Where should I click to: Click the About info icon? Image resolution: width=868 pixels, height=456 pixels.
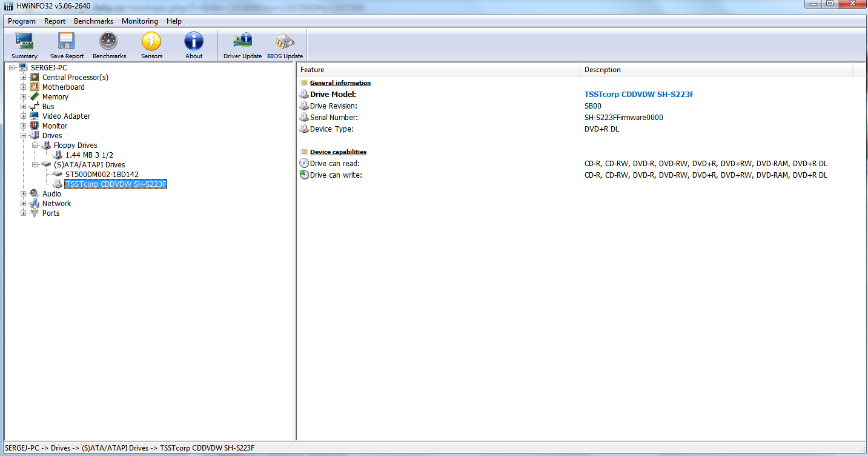pyautogui.click(x=194, y=41)
